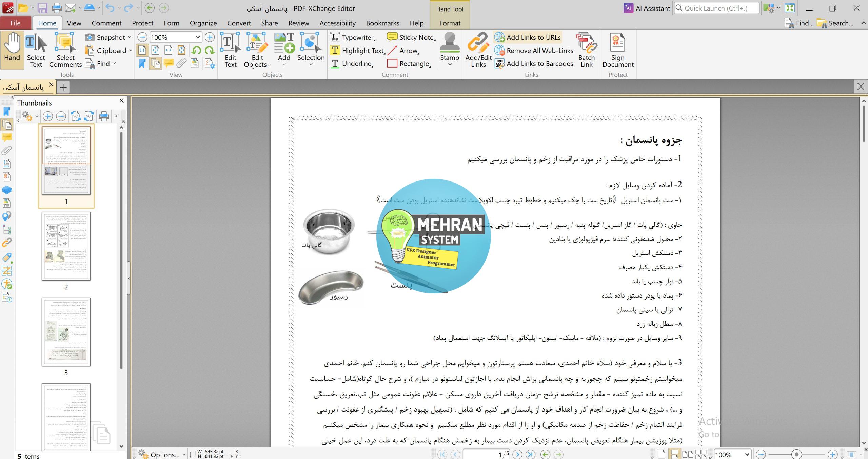The image size is (868, 459).
Task: Zoom in thumbnails with plus icon
Action: (48, 116)
